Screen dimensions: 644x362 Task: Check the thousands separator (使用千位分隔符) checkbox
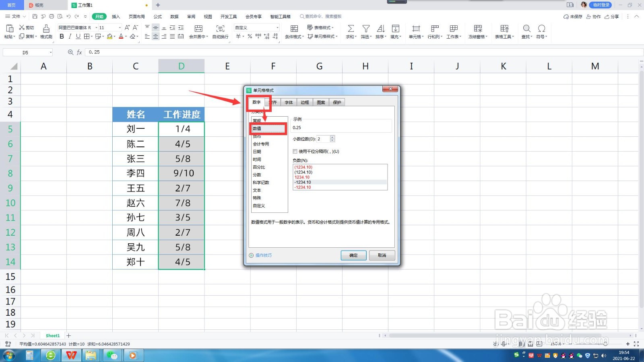[295, 152]
